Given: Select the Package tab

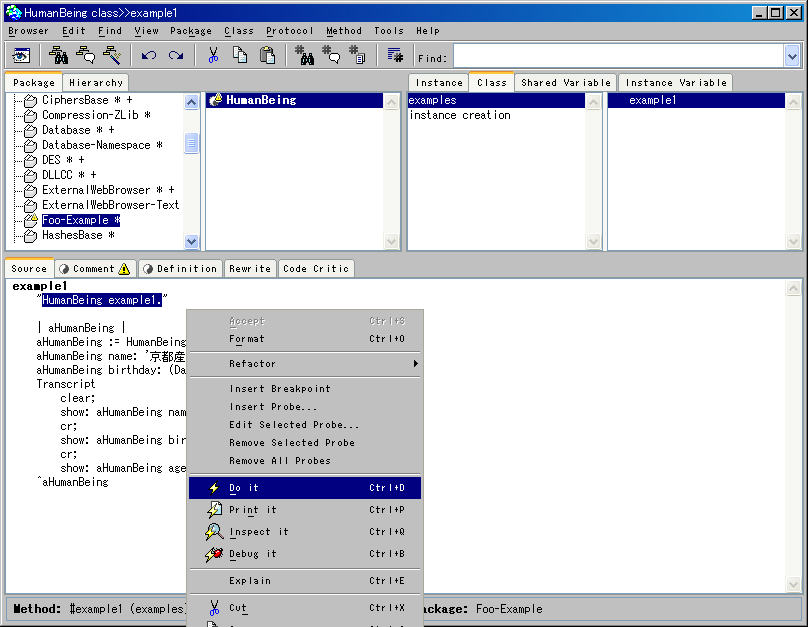Looking at the screenshot, I should pos(33,82).
